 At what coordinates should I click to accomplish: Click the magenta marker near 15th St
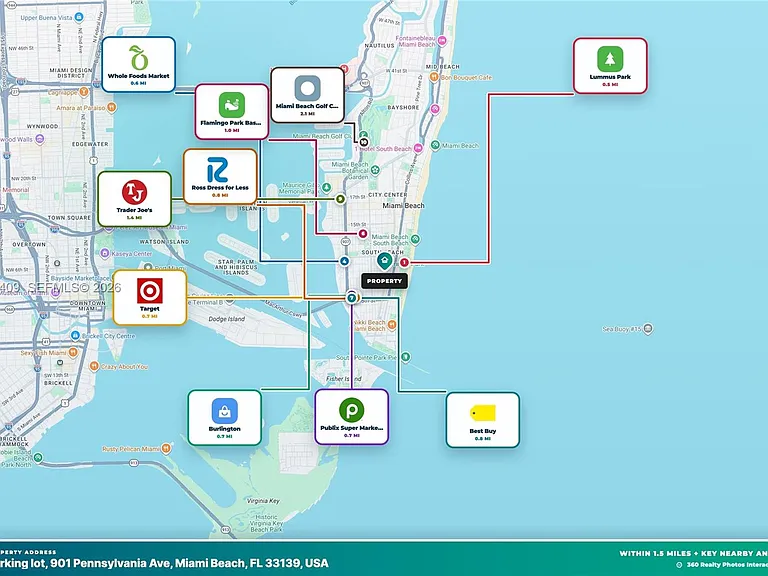coord(362,234)
